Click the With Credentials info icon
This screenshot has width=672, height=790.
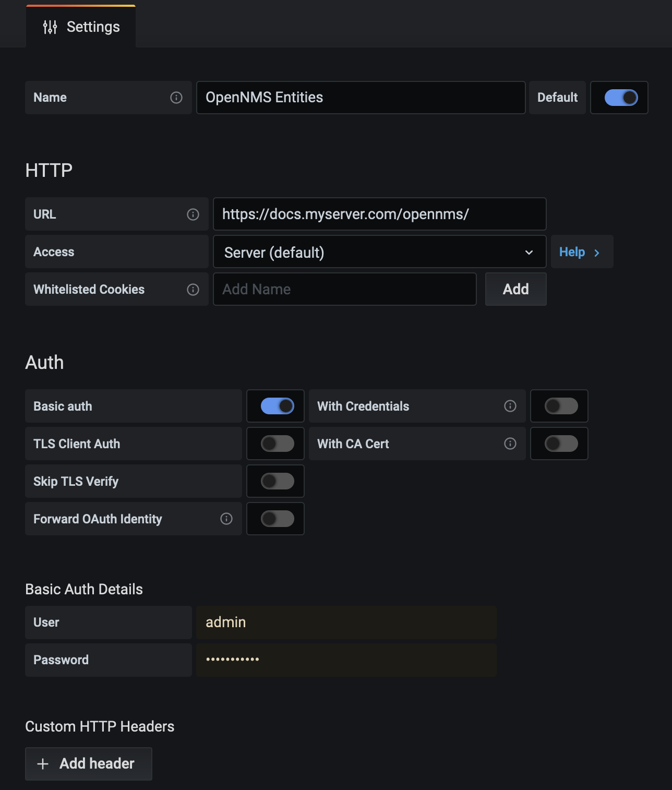tap(510, 406)
